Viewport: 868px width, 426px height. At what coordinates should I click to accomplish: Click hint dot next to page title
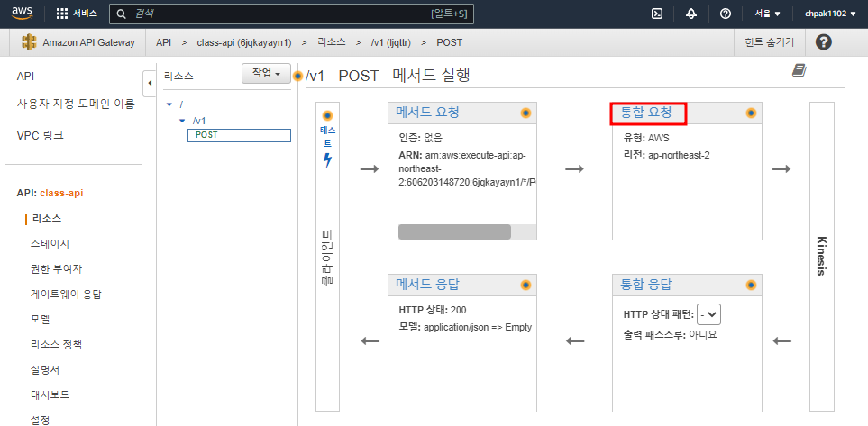tap(299, 76)
